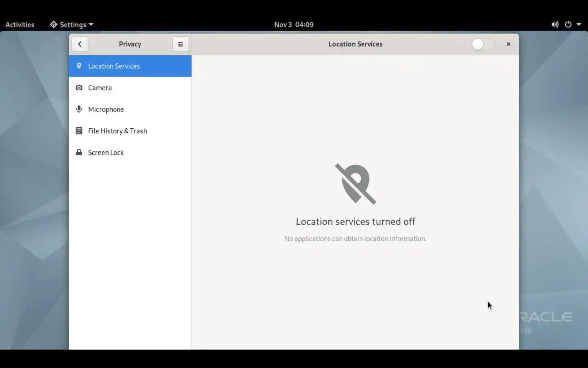Turn on the Location Services switch
The width and height of the screenshot is (588, 368).
pos(483,44)
